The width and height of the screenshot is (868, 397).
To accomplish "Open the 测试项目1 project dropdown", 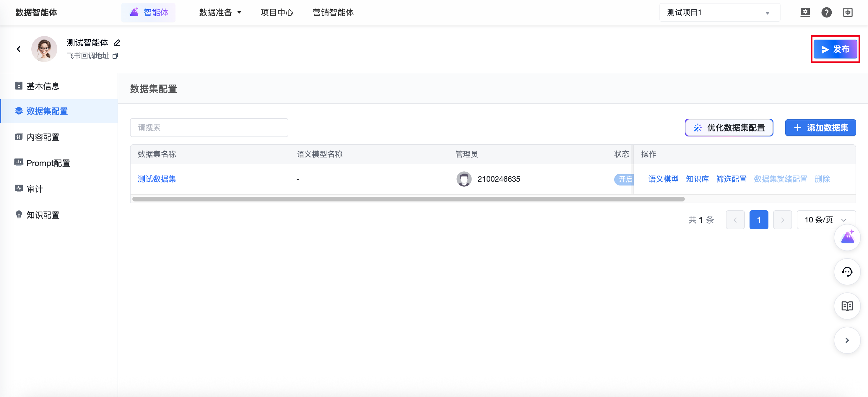I will (719, 12).
